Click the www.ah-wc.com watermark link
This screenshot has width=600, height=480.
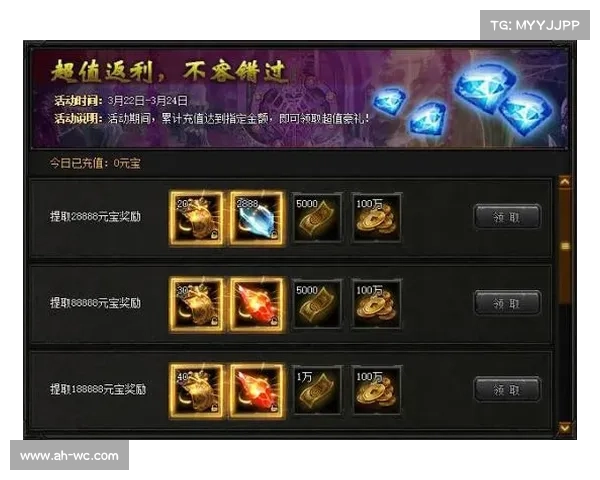69,456
